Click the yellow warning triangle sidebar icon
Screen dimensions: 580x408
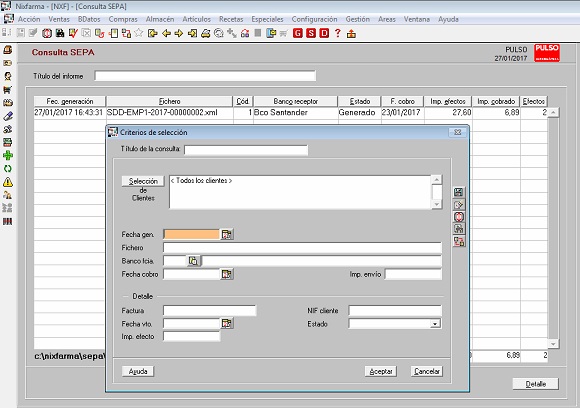click(8, 182)
